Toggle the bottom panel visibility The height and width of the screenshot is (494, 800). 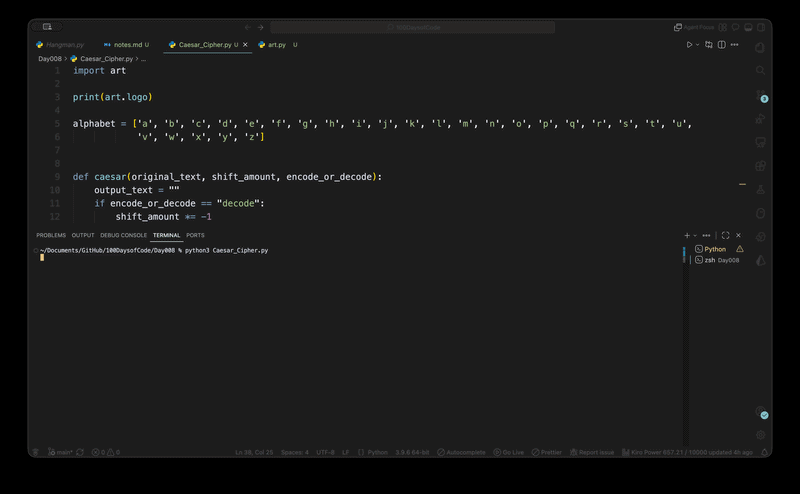point(748,28)
